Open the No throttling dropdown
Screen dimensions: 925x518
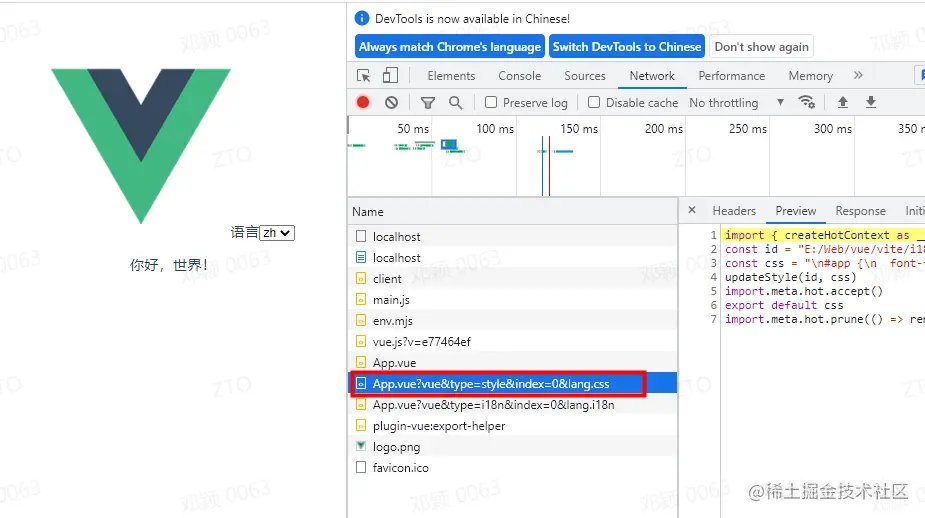(736, 103)
